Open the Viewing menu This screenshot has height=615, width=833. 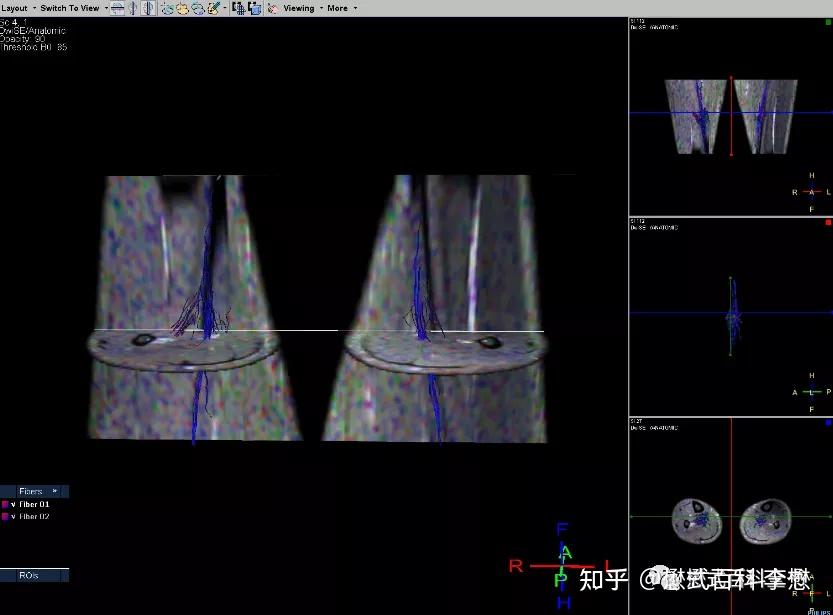(300, 8)
